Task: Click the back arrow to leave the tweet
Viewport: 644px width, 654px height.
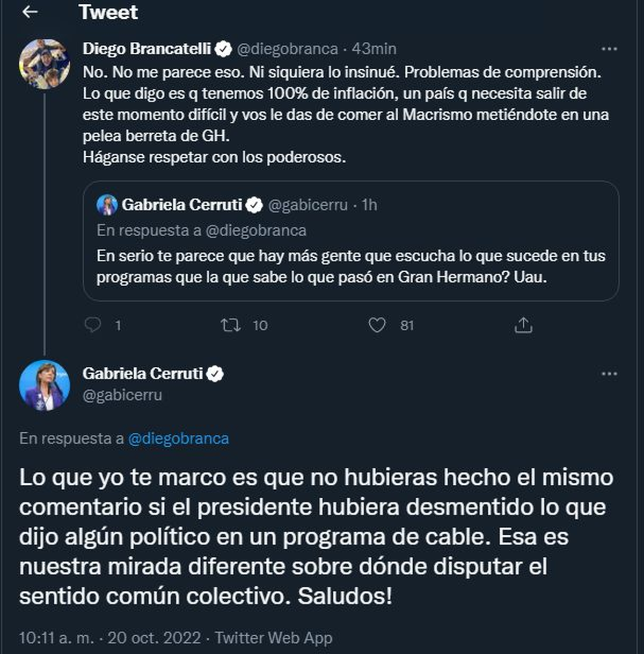Action: (29, 12)
